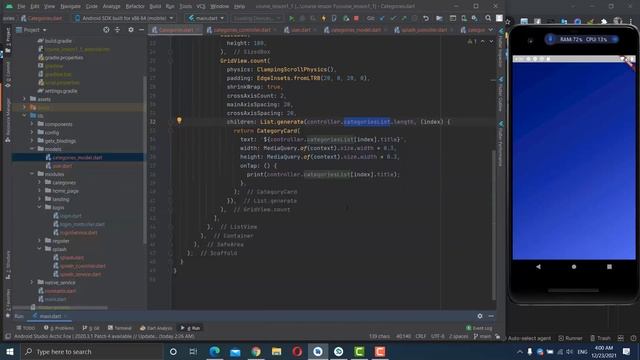Open the Terminal tool window button

(120, 328)
